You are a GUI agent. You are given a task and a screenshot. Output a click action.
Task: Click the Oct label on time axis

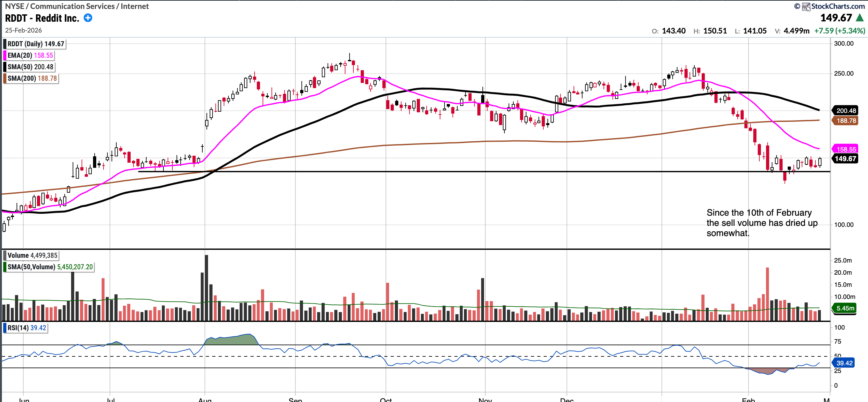(386, 399)
